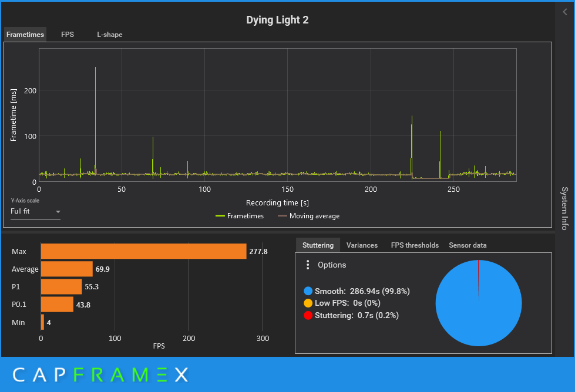Click the Stuttering: 0.7s (0.2%) text
The height and width of the screenshot is (392, 575).
(x=357, y=315)
